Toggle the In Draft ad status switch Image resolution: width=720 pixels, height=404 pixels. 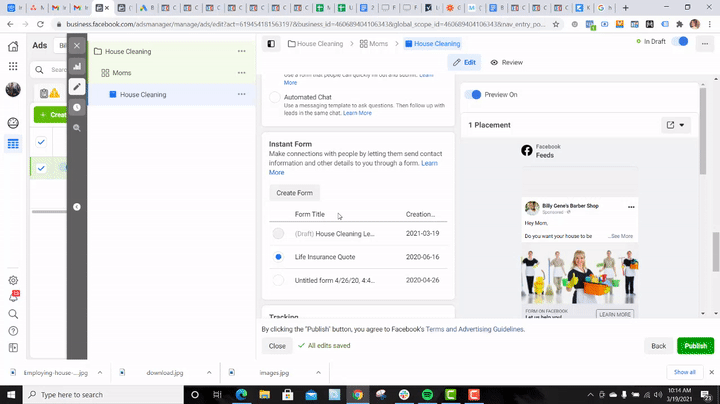tap(681, 42)
